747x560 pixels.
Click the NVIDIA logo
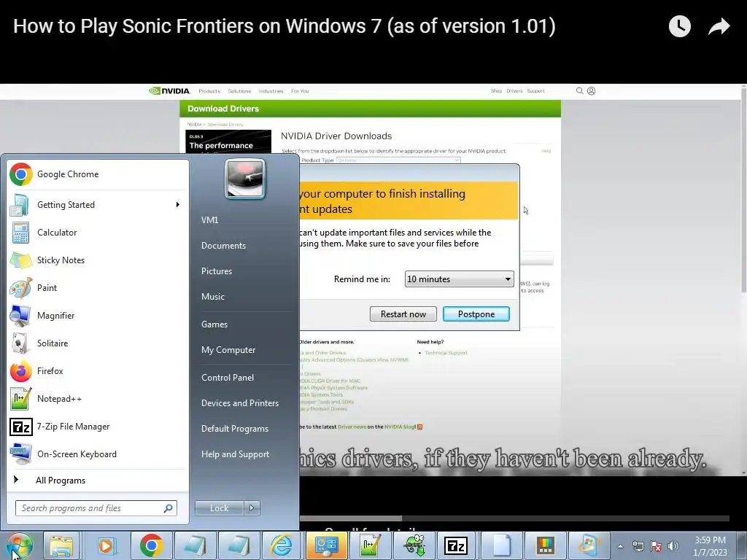pyautogui.click(x=169, y=91)
